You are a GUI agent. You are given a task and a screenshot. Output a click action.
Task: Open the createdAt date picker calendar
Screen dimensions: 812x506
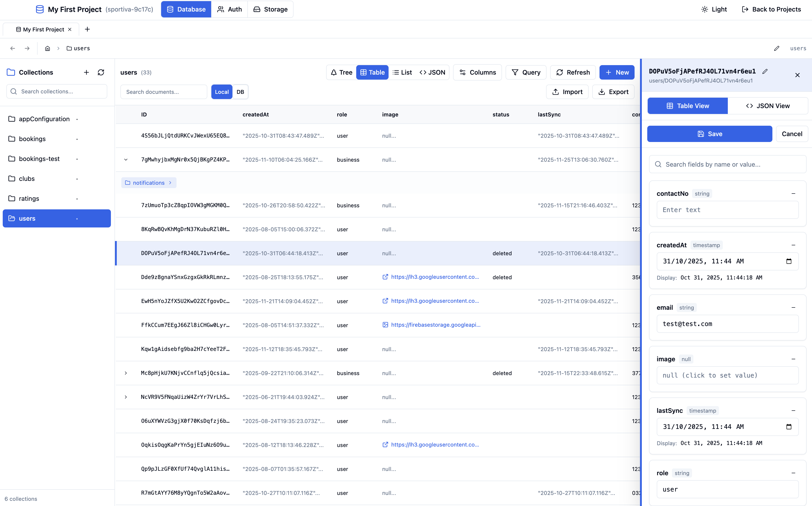789,261
